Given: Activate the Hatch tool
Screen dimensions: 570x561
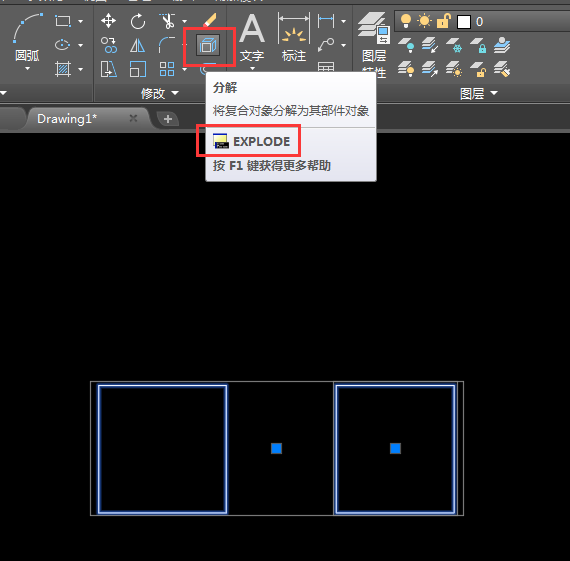Looking at the screenshot, I should click(x=63, y=69).
